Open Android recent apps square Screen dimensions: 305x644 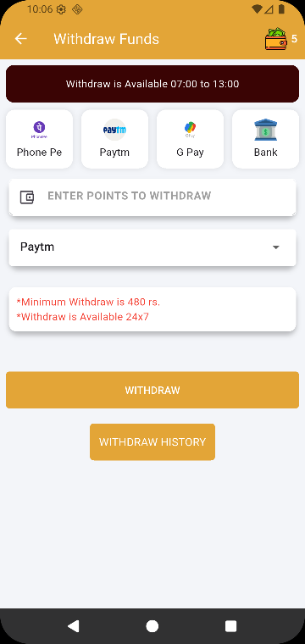(x=231, y=626)
